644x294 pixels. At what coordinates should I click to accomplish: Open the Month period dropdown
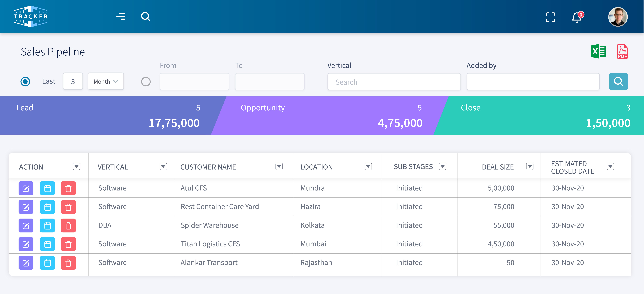(106, 81)
